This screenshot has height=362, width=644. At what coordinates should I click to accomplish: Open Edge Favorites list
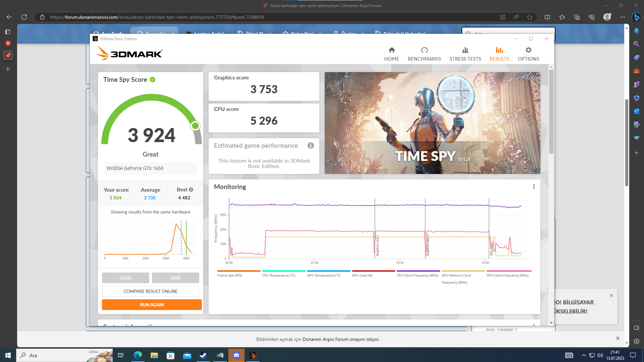point(562,17)
